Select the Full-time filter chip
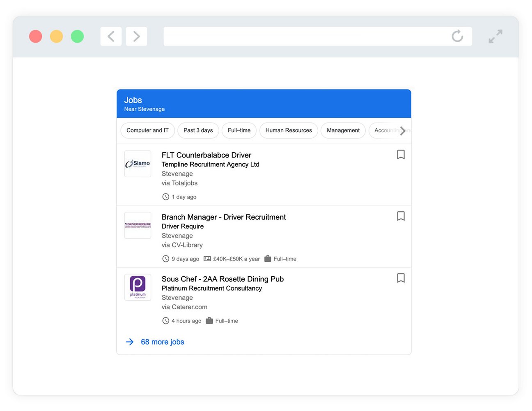Viewport: 532px width, 411px height. pos(239,130)
